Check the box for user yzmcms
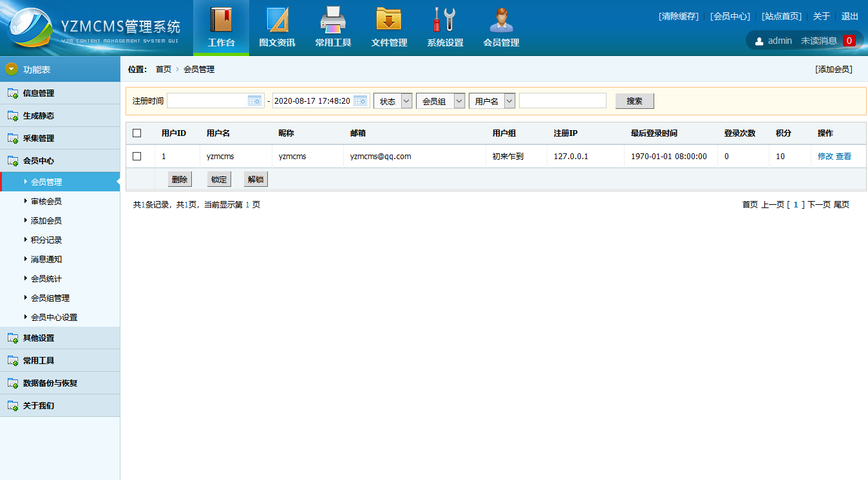 pyautogui.click(x=137, y=156)
